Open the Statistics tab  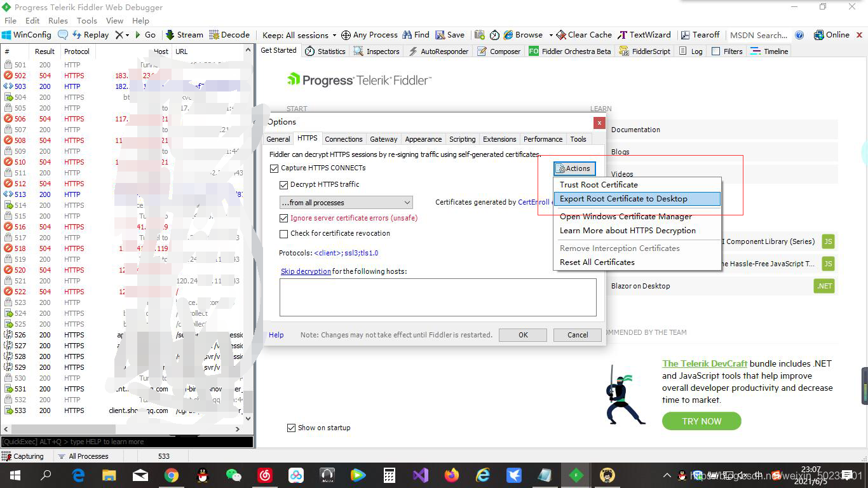[325, 51]
